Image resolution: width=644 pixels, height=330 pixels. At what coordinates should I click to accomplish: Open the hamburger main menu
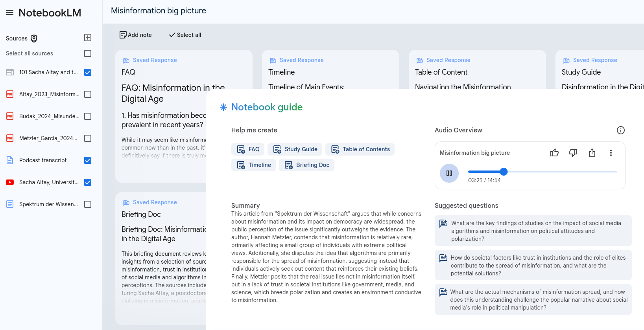point(10,13)
